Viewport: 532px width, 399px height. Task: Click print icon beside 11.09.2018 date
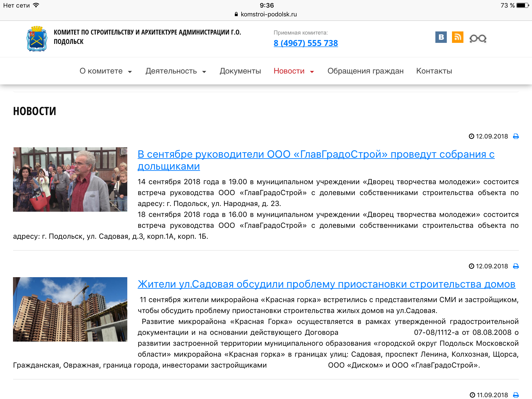pos(516,395)
